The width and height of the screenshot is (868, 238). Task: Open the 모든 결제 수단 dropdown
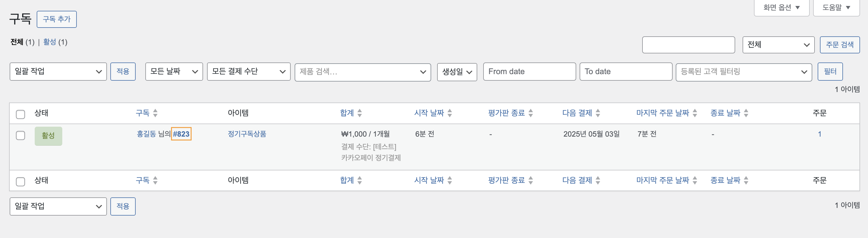pos(249,71)
